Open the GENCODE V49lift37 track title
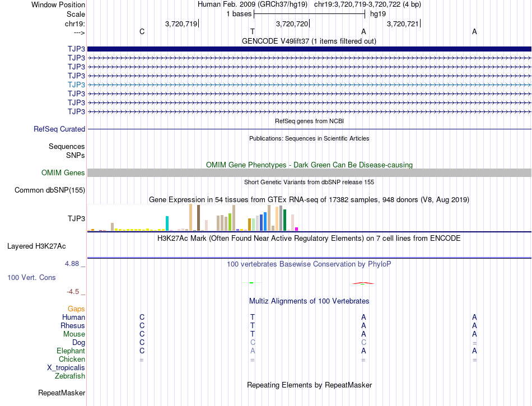This screenshot has width=532, height=406. coord(309,41)
